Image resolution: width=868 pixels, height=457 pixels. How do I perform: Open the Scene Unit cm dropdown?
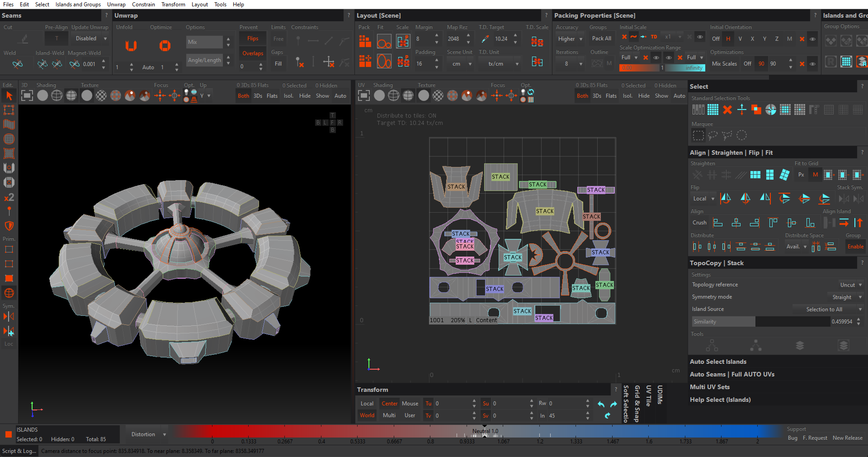click(460, 64)
